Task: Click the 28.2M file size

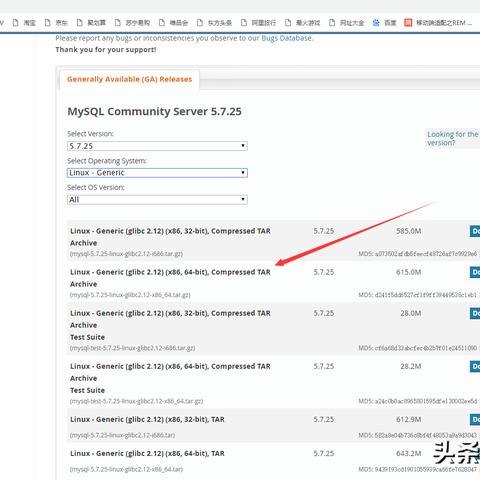Action: (411, 366)
